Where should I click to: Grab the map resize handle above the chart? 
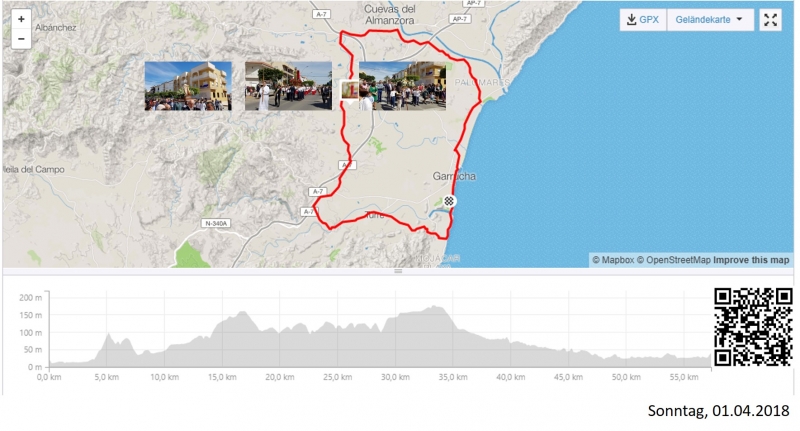[x=398, y=271]
